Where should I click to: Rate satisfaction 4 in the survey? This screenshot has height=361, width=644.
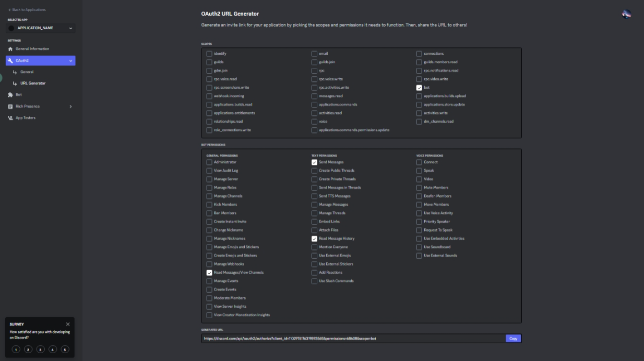tap(53, 350)
